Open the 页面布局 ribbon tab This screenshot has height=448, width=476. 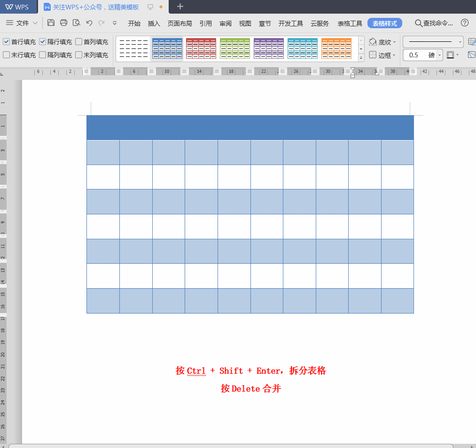tap(179, 24)
